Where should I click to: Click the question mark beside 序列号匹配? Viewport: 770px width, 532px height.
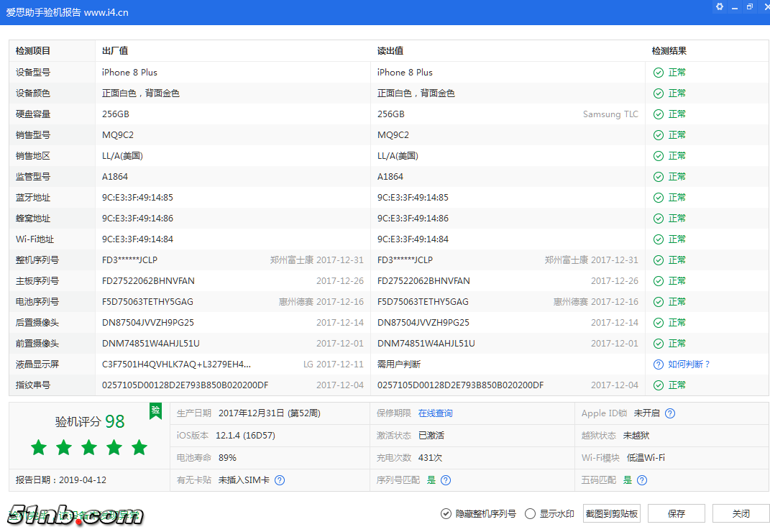coord(446,479)
